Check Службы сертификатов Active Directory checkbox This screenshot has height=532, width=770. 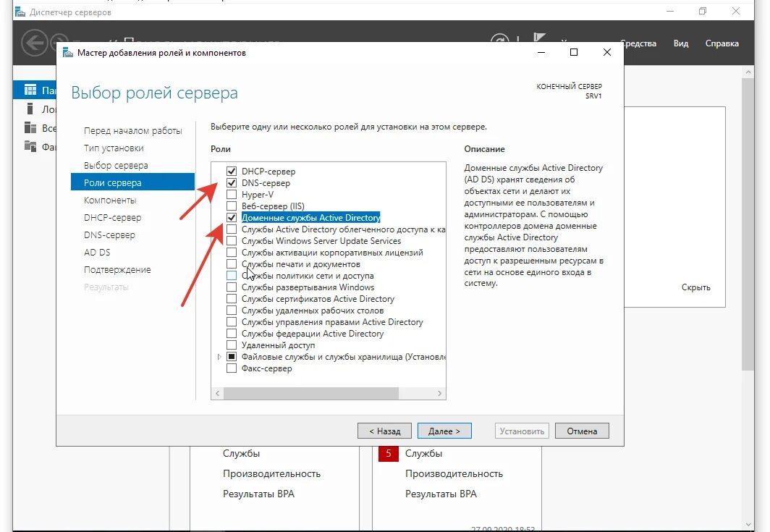tap(232, 299)
